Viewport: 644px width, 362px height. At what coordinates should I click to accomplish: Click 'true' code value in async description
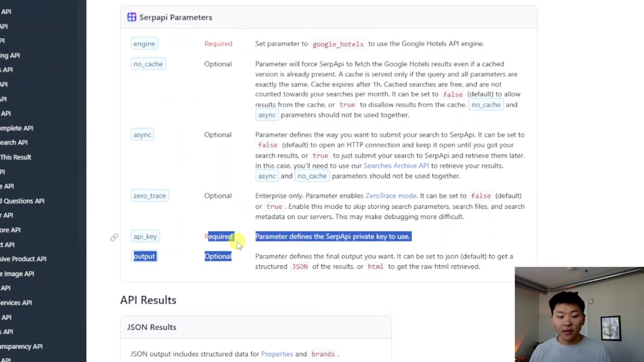(321, 156)
